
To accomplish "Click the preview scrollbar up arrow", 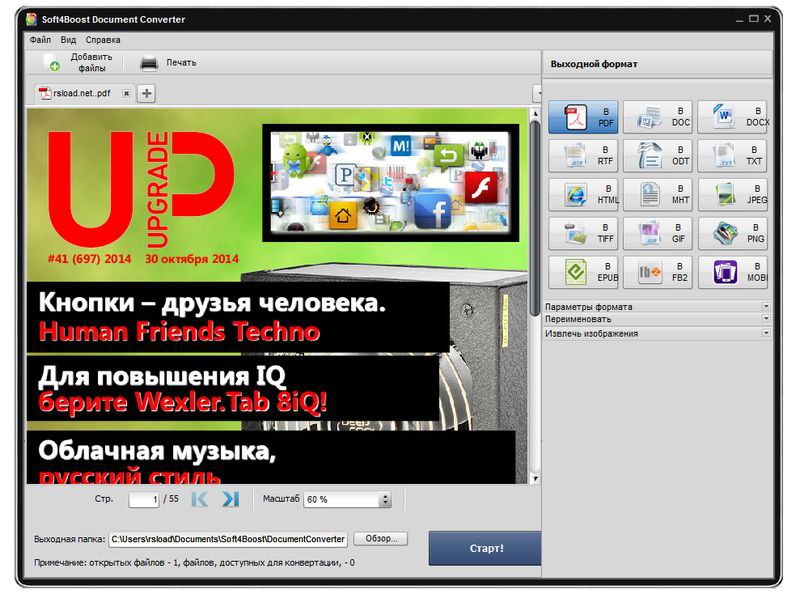I will [x=535, y=113].
